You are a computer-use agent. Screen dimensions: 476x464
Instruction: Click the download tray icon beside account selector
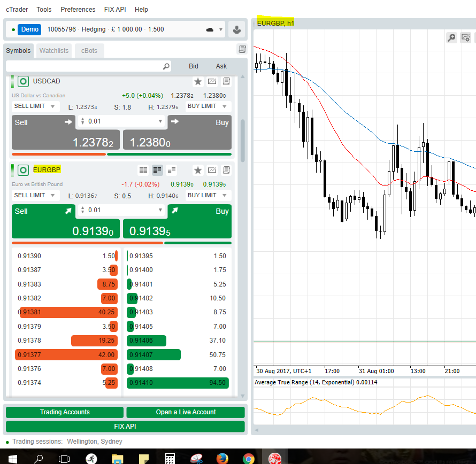[x=237, y=29]
